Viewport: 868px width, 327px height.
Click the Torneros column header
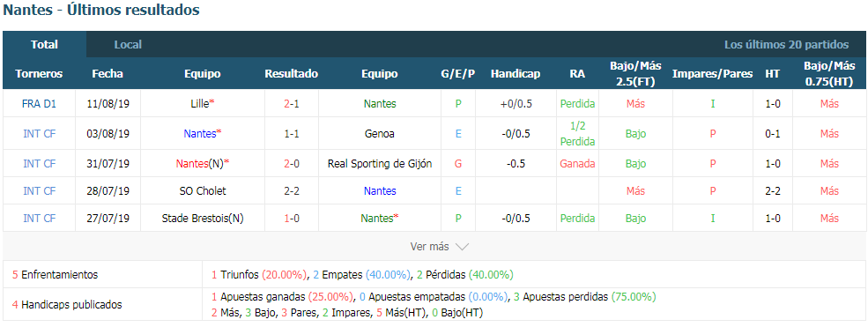click(x=39, y=73)
